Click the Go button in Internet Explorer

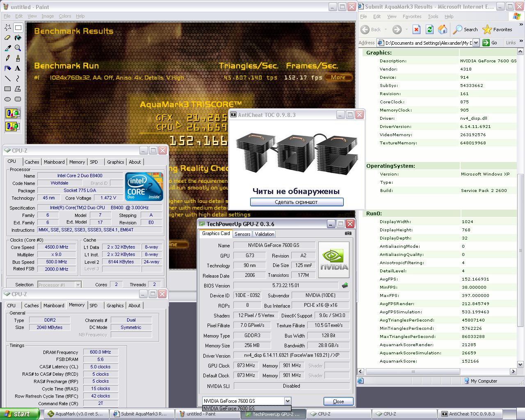(490, 43)
